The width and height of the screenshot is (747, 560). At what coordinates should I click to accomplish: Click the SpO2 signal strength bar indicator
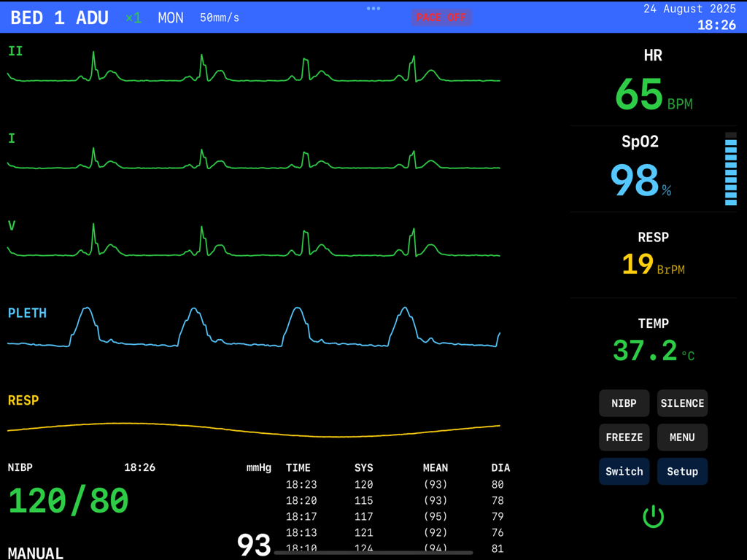pos(729,170)
